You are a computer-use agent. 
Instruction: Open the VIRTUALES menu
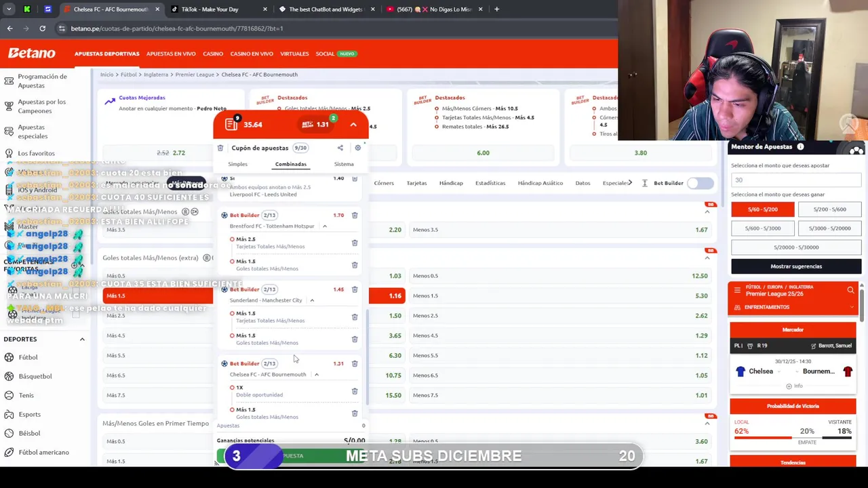294,54
